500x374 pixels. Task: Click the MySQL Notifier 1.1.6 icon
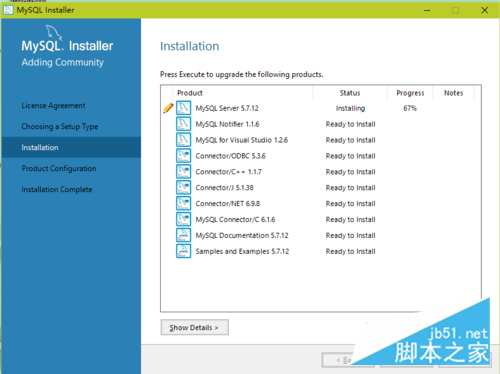point(183,124)
